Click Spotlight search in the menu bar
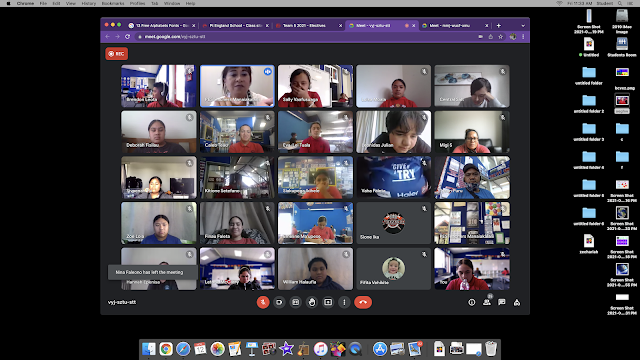Viewport: 640px width, 360px height. point(620,3)
